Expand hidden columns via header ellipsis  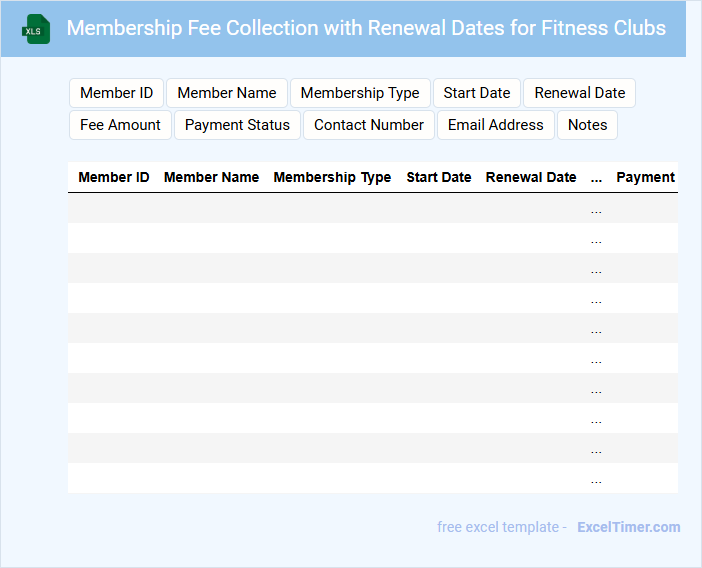597,178
